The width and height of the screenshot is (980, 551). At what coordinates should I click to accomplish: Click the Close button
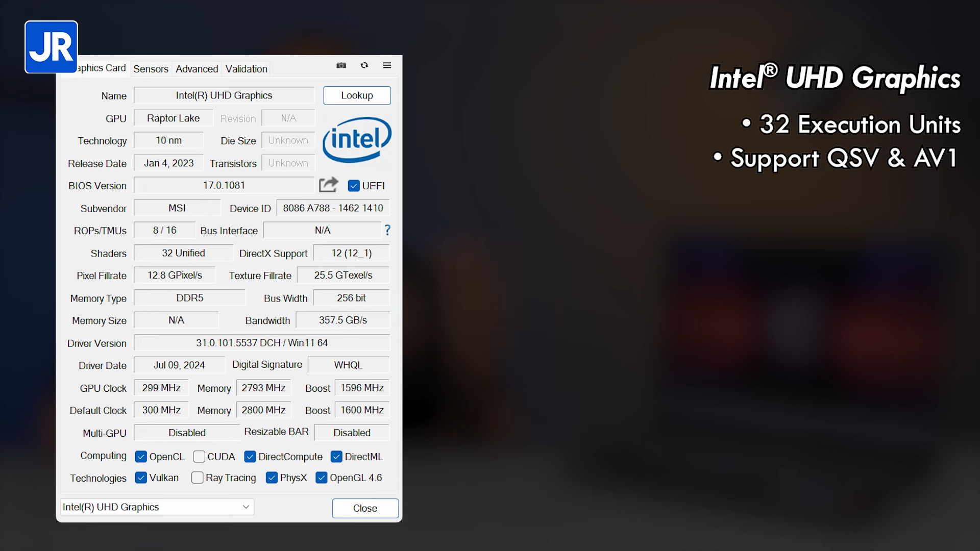coord(365,508)
